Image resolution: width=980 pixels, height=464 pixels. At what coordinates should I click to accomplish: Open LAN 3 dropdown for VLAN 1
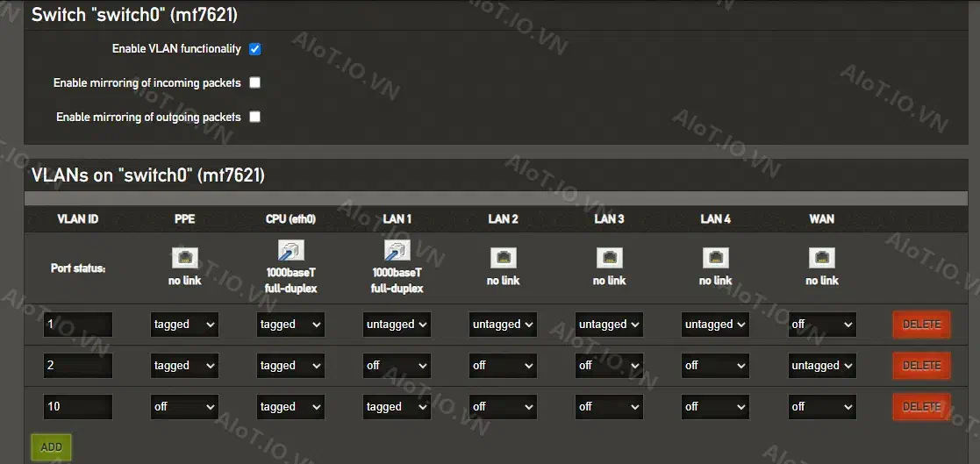pos(610,325)
